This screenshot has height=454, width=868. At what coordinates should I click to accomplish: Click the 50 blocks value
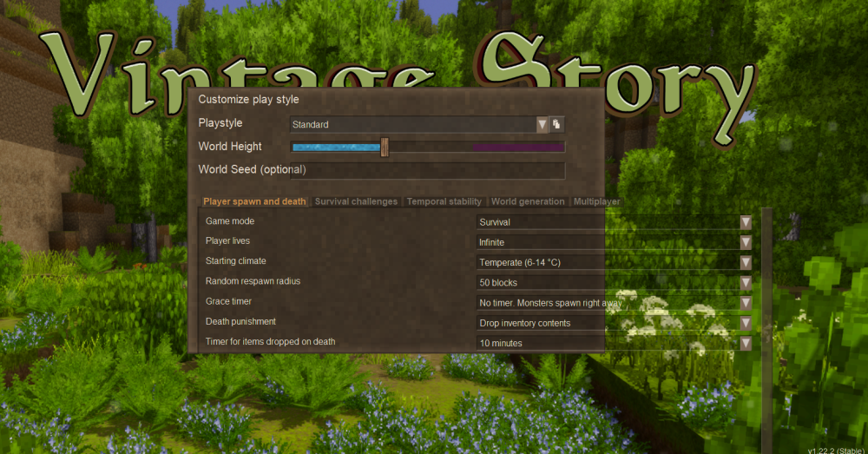click(498, 283)
